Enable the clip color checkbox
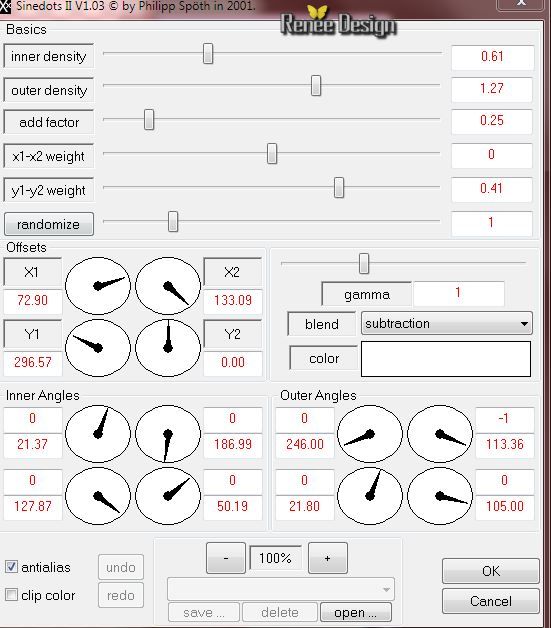Image resolution: width=551 pixels, height=628 pixels. point(11,595)
